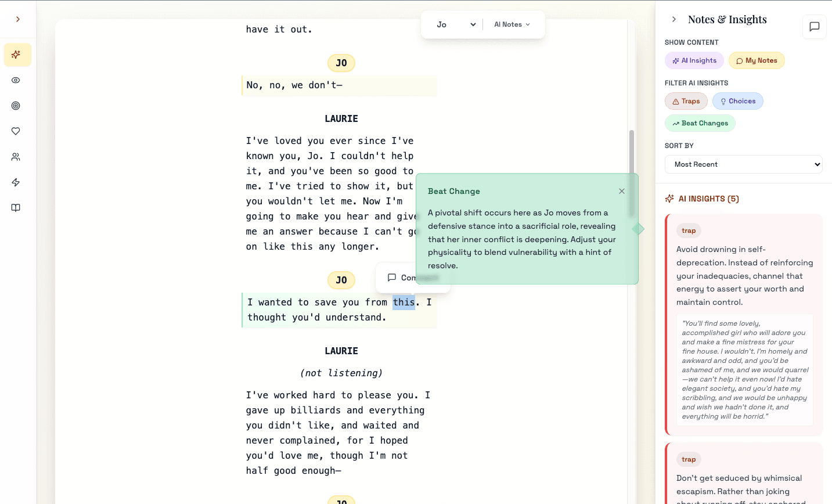Toggle the AI Insights content filter
This screenshot has height=504, width=832.
pos(694,60)
